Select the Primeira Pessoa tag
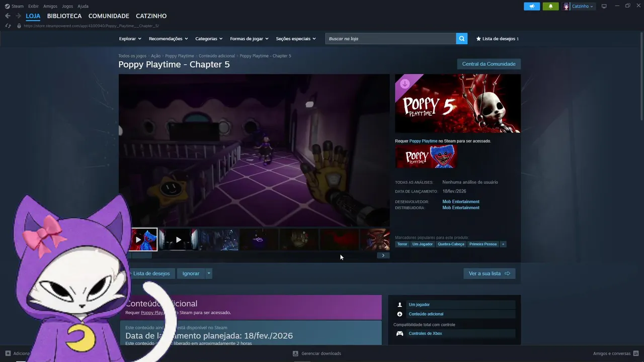 pyautogui.click(x=483, y=244)
